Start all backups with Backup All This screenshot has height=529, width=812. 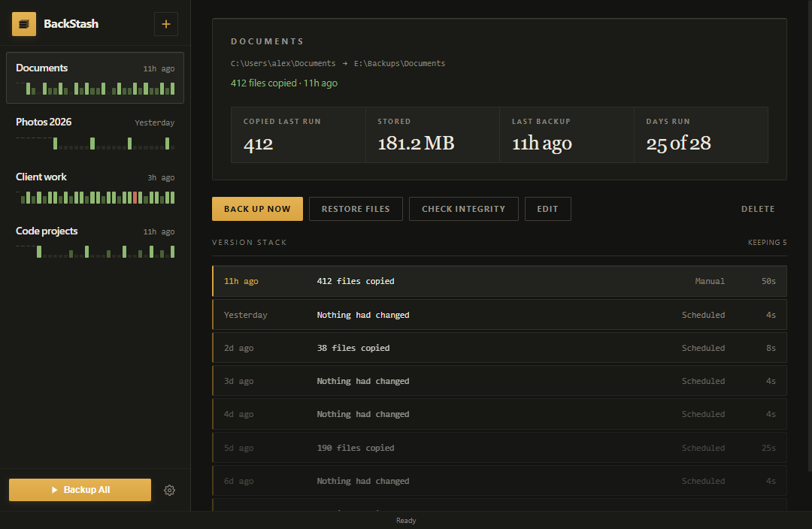tap(80, 490)
